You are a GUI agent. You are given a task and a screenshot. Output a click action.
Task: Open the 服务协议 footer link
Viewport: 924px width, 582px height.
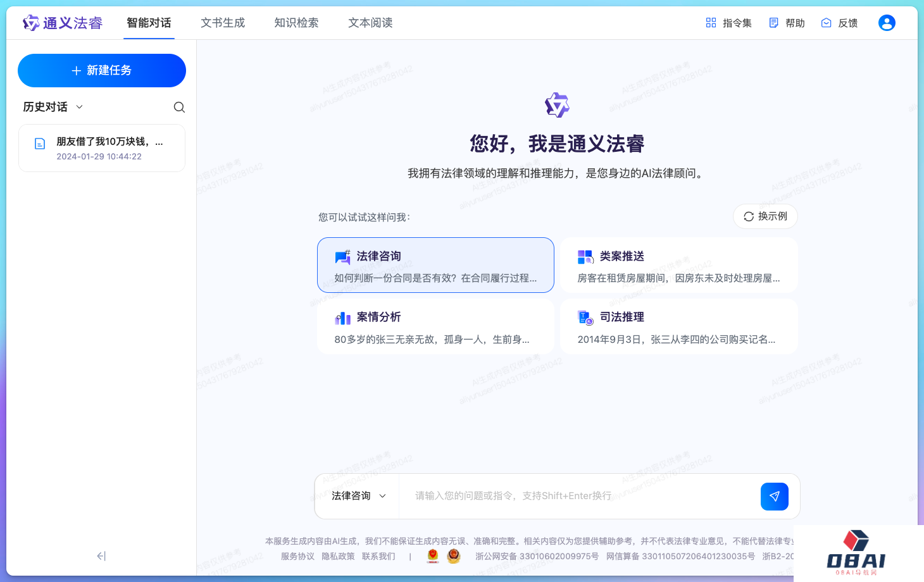pos(297,556)
